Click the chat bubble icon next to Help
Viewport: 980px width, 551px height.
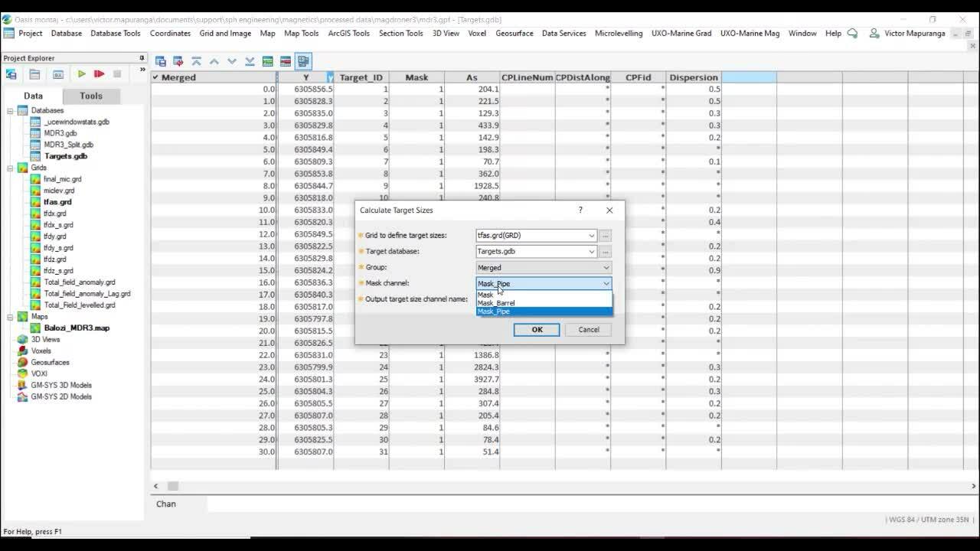click(x=852, y=33)
